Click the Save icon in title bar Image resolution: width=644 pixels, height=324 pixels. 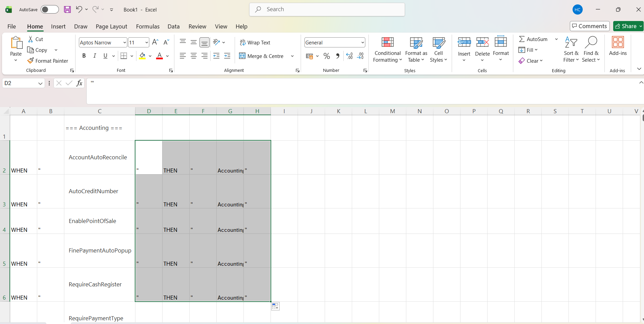point(67,9)
